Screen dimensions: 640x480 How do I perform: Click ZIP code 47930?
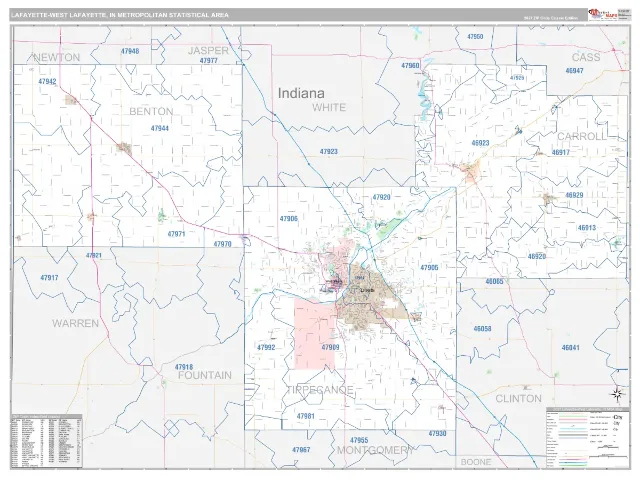[x=437, y=434]
